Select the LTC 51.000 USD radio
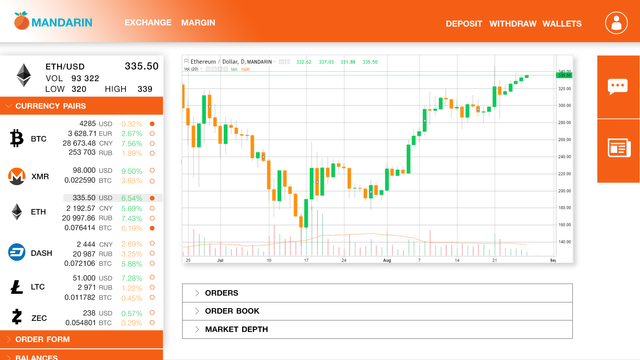640x360 pixels. click(x=152, y=278)
